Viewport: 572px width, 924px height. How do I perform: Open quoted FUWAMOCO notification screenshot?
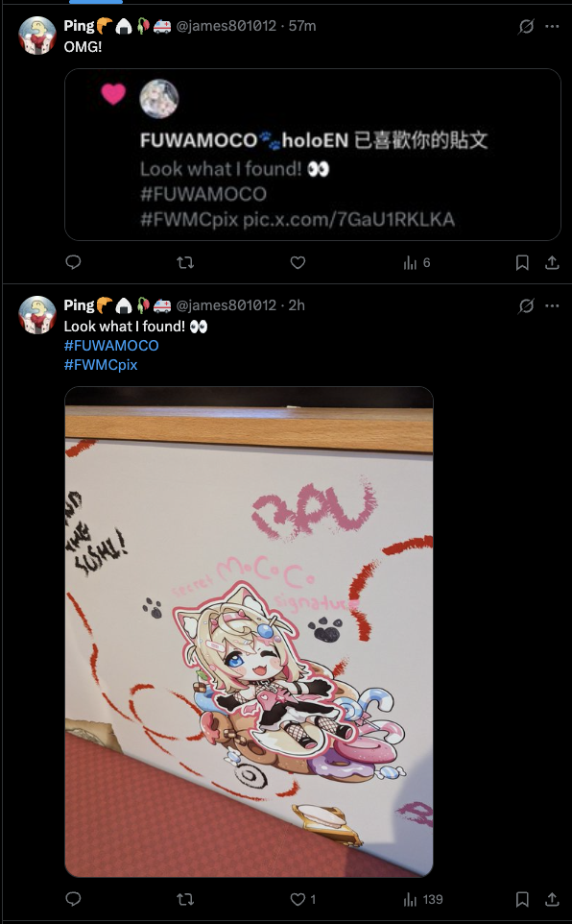tap(312, 155)
